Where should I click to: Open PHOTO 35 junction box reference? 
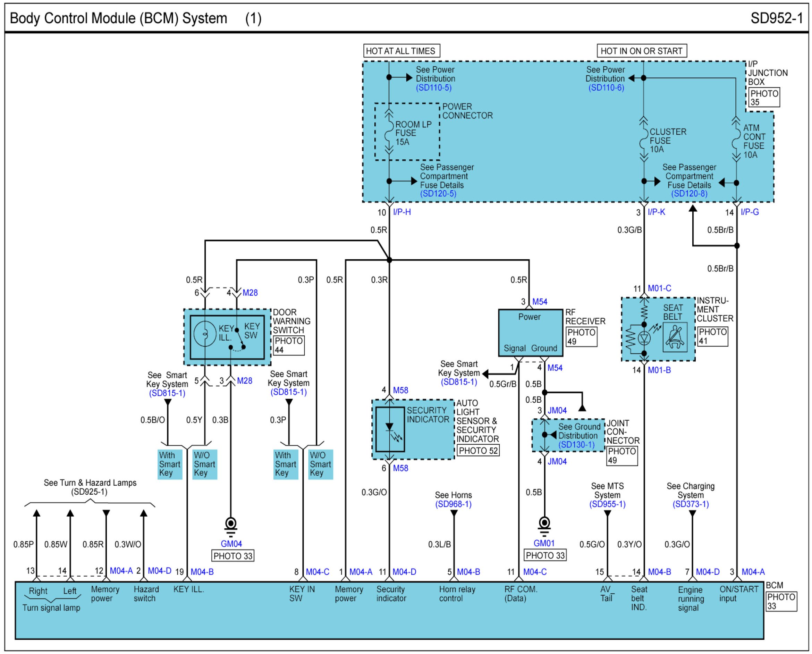point(764,98)
